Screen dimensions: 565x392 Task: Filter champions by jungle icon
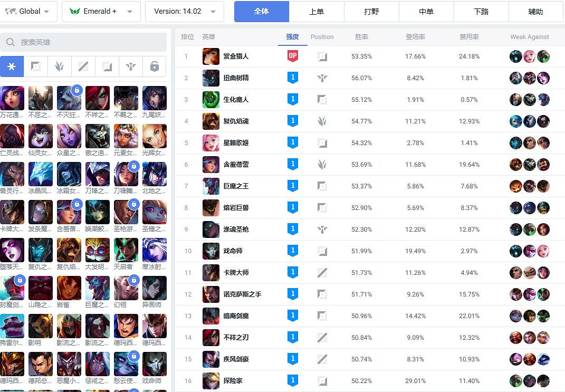point(60,66)
